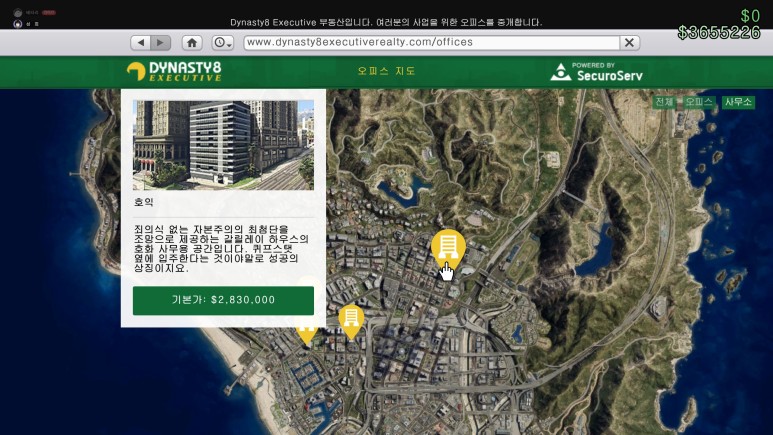Open the browsing history clock dropdown

click(x=223, y=42)
